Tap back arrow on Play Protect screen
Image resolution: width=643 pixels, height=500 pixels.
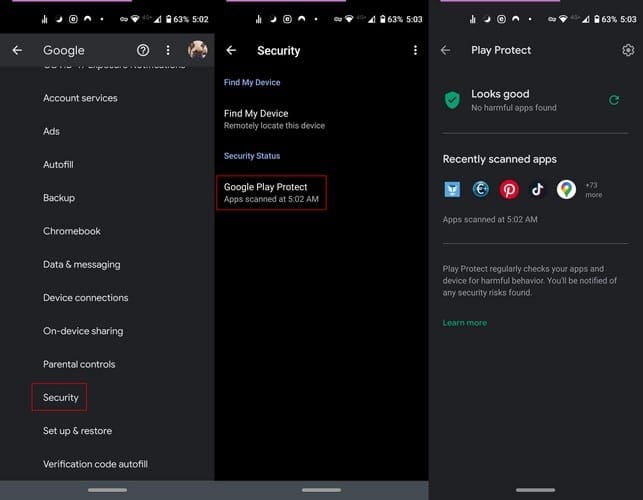(x=445, y=50)
